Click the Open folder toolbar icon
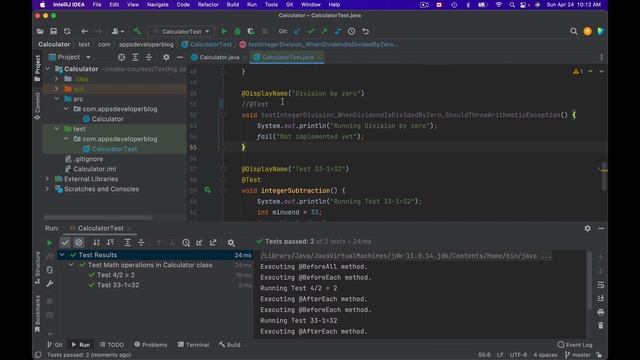640x360 pixels. (x=40, y=31)
